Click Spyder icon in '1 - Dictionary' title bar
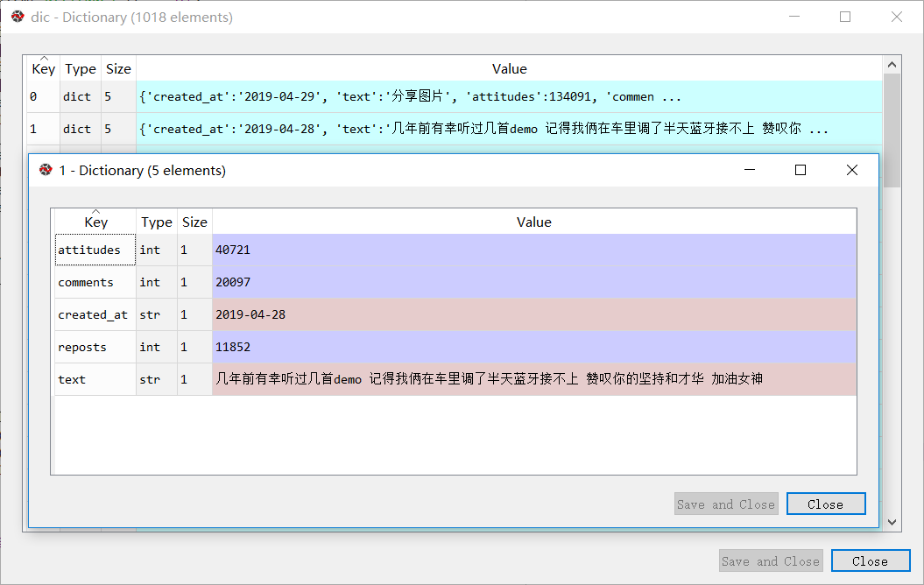924x585 pixels. click(46, 170)
